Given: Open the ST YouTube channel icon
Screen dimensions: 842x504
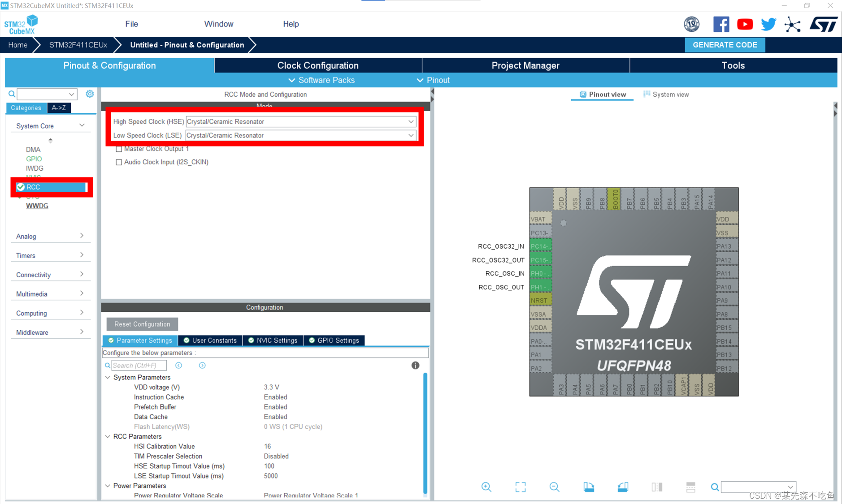Looking at the screenshot, I should click(745, 24).
